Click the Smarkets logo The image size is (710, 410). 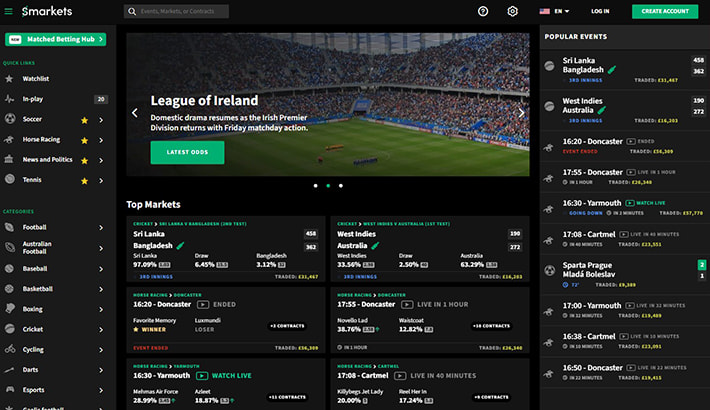[47, 11]
